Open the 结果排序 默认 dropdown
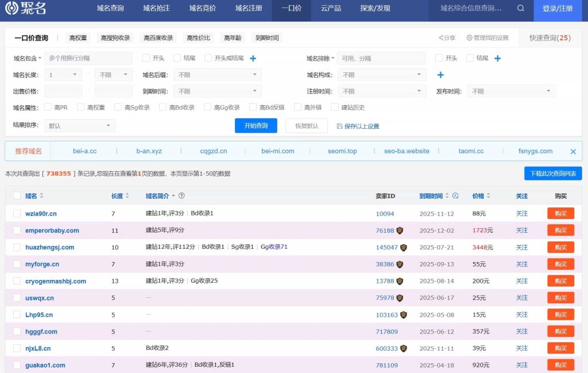This screenshot has width=588, height=373. coord(79,125)
